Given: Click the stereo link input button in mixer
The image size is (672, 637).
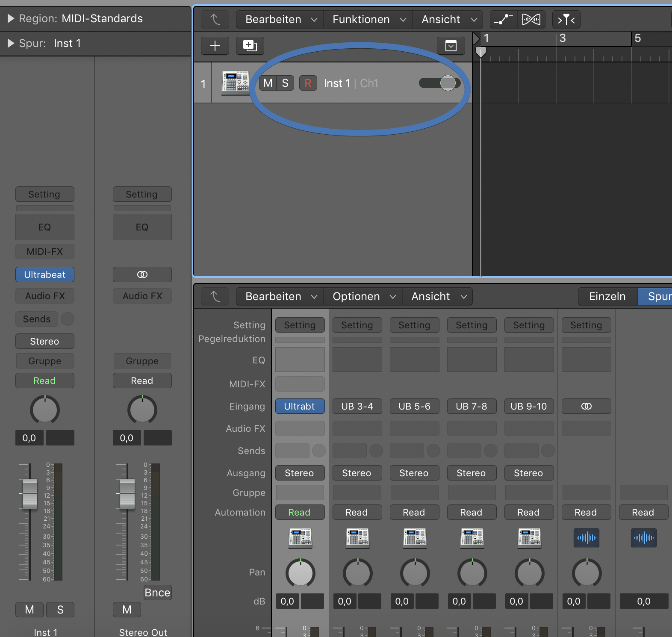Looking at the screenshot, I should [x=587, y=406].
